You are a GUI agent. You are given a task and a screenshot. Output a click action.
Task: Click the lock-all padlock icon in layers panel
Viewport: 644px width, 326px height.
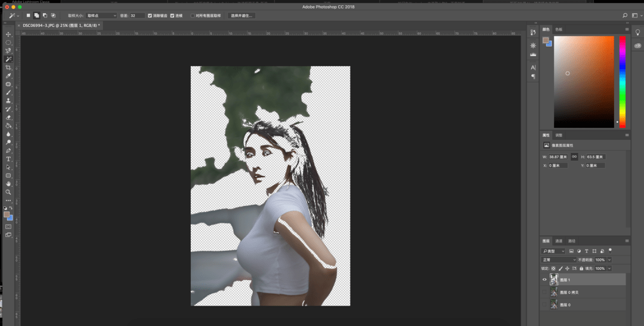(583, 269)
